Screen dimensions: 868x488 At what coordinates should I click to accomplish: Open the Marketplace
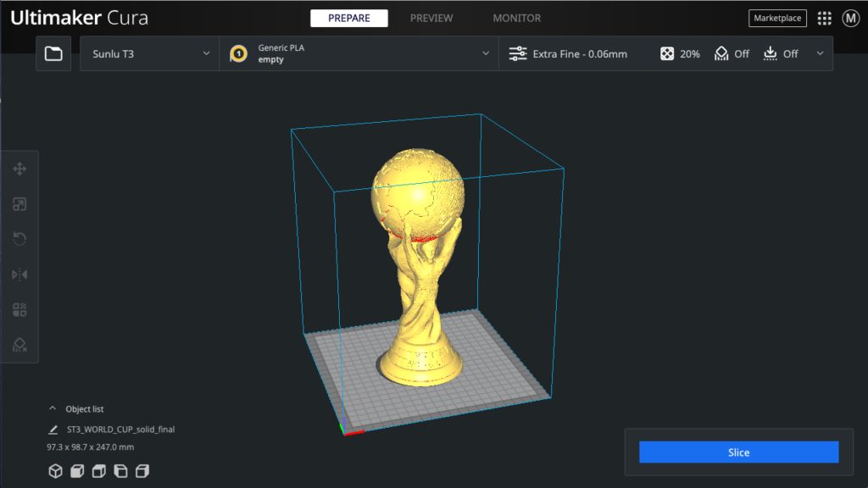pyautogui.click(x=777, y=19)
